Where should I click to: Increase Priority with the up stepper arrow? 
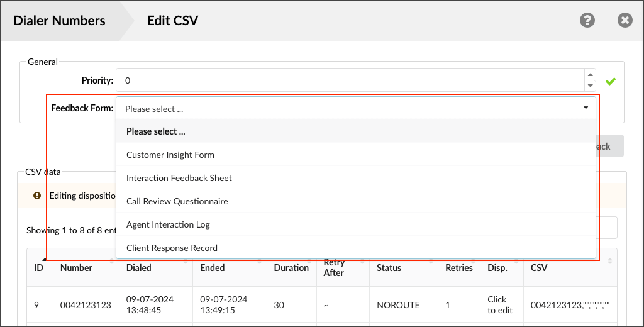[x=590, y=75]
